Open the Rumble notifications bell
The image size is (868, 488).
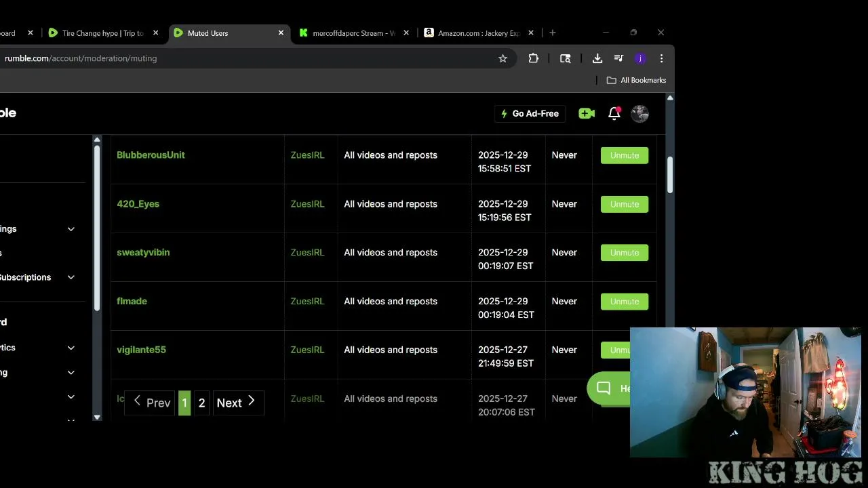614,114
